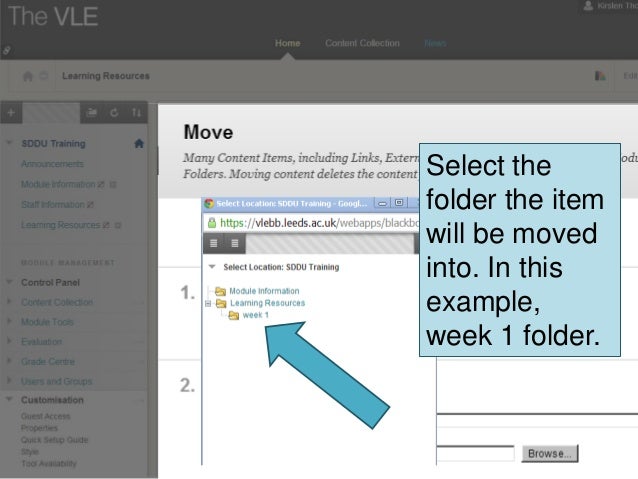Collapse the Customisation section
This screenshot has width=638, height=479.
[9, 399]
